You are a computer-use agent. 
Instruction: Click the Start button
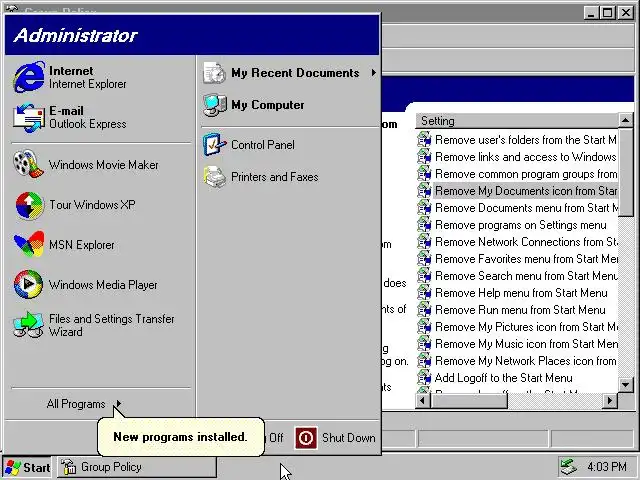28,467
